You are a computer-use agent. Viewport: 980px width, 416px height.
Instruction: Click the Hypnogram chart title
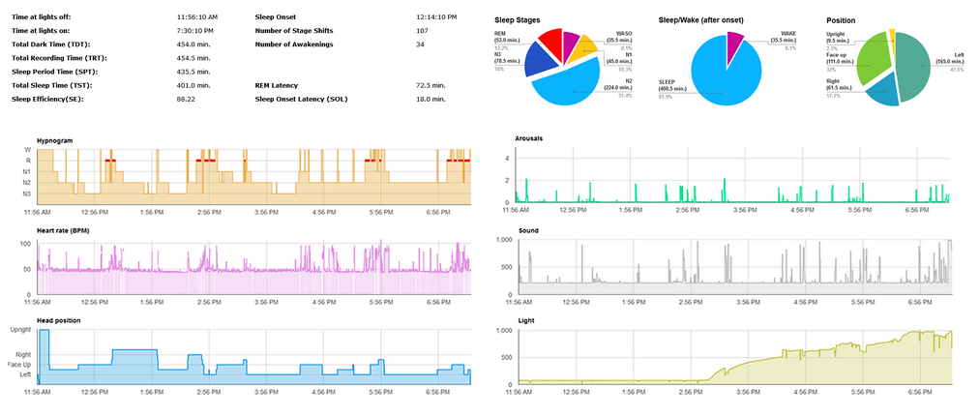[55, 140]
